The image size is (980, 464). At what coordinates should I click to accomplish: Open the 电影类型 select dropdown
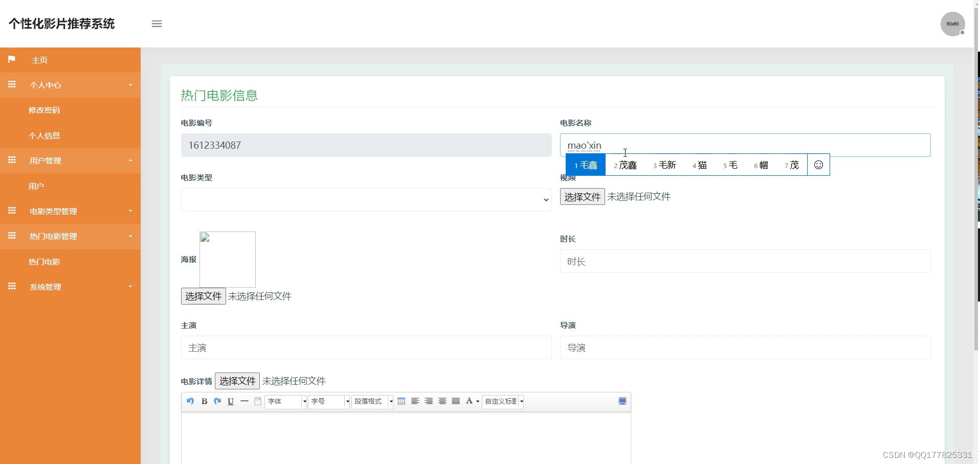click(x=366, y=200)
